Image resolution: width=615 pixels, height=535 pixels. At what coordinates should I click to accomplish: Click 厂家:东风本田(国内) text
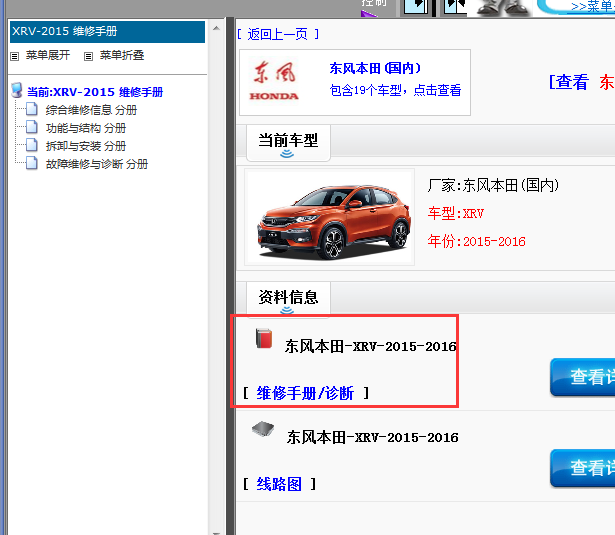pyautogui.click(x=493, y=186)
